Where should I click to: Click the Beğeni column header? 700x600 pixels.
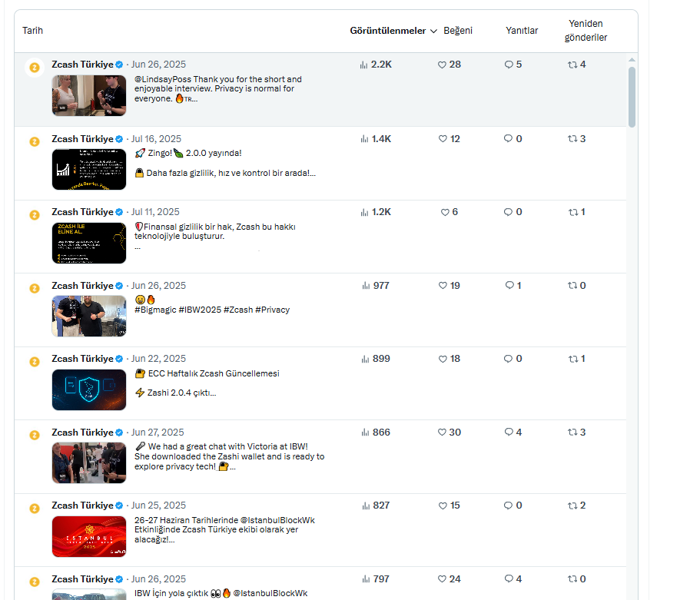pyautogui.click(x=458, y=31)
